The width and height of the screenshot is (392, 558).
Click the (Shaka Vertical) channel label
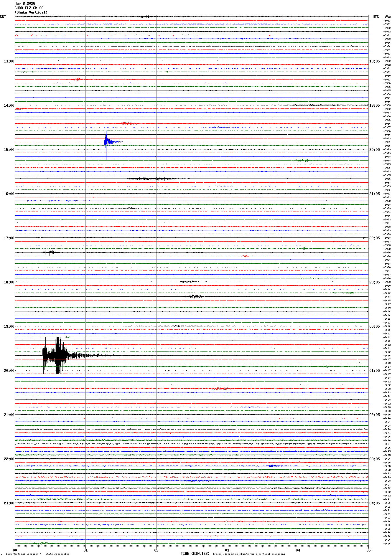click(31, 12)
